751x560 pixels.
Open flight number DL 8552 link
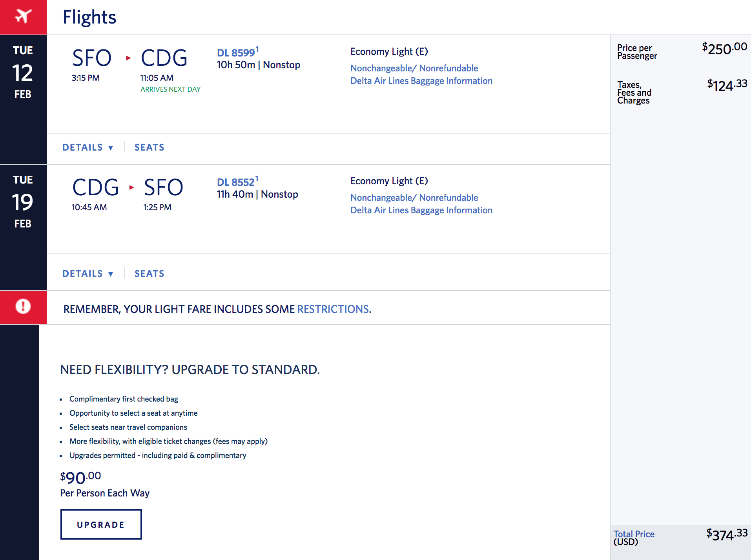point(236,182)
